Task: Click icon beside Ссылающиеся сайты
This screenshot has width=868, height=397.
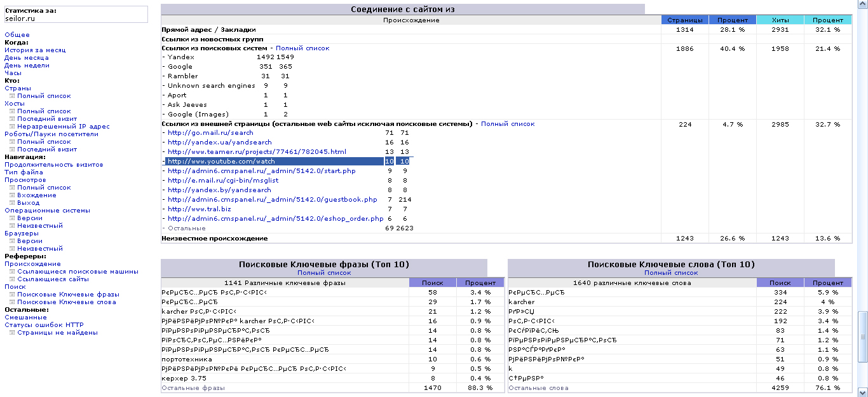Action: tap(12, 279)
